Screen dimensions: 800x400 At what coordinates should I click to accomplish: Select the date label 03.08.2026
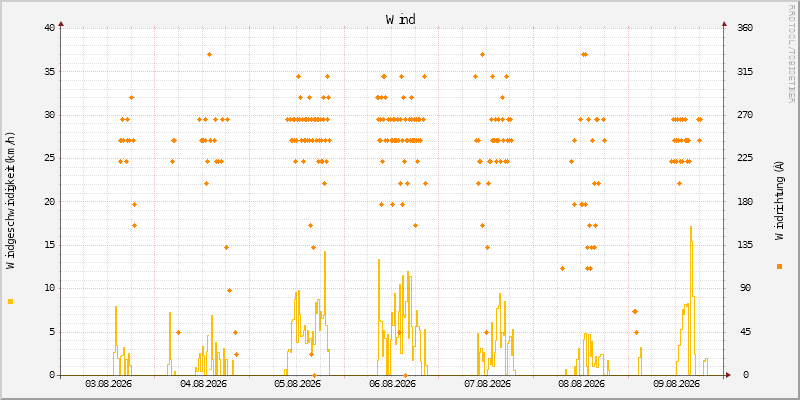click(108, 384)
